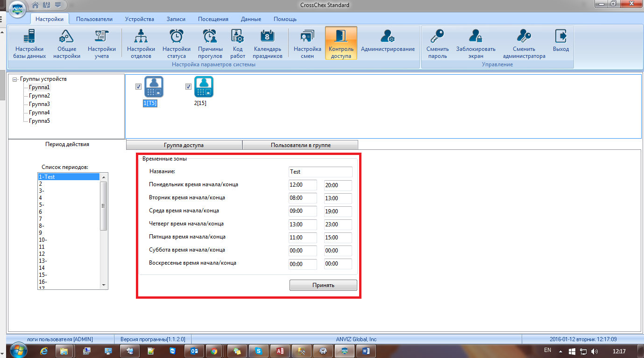The width and height of the screenshot is (644, 358).
Task: Toggle checkbox for device 1[T5]
Action: [x=138, y=86]
